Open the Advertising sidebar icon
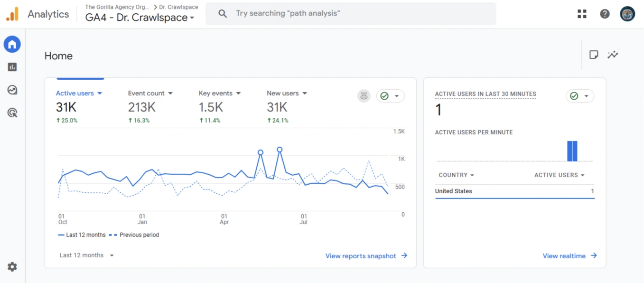The image size is (644, 283). [x=12, y=113]
